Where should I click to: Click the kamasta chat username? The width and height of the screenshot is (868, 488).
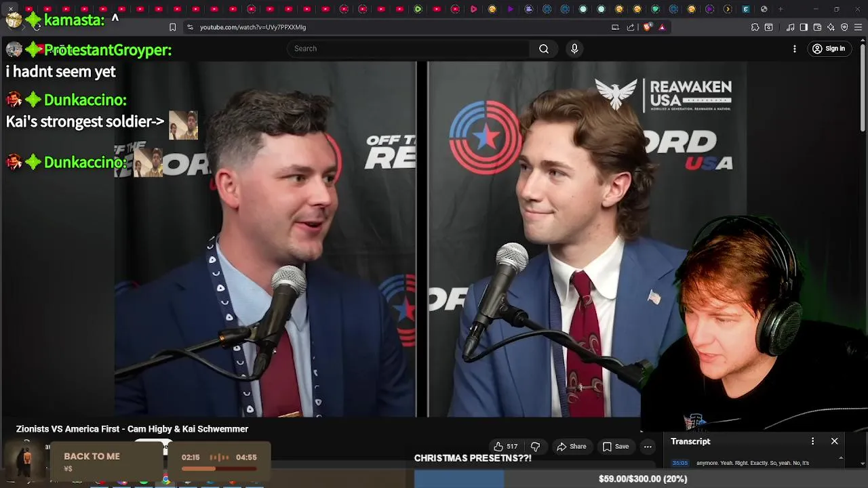[x=74, y=20]
